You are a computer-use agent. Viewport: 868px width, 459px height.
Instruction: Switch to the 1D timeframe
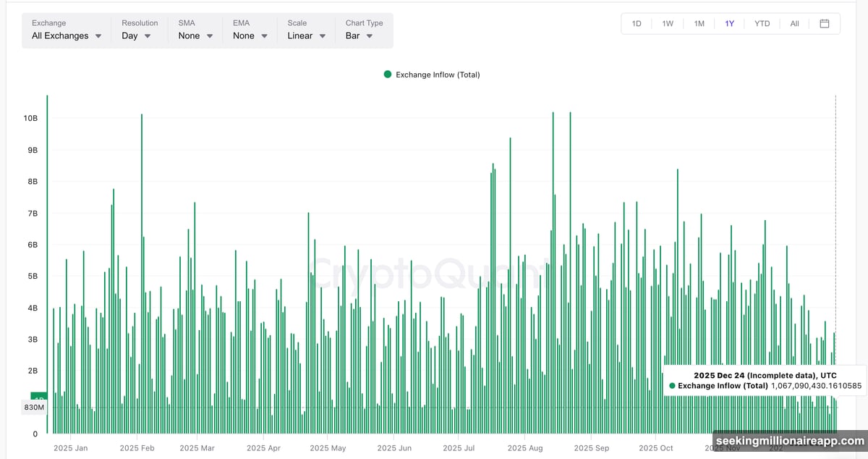(636, 23)
